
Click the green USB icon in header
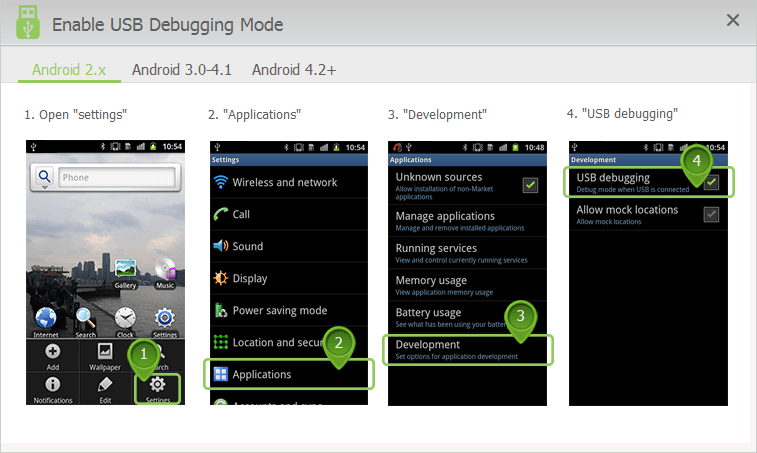click(x=28, y=22)
